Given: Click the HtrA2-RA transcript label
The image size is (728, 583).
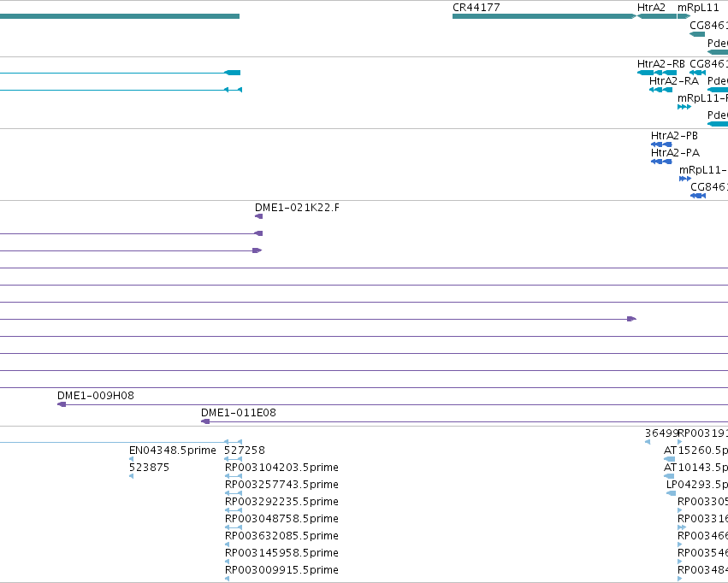Looking at the screenshot, I should click(674, 81).
